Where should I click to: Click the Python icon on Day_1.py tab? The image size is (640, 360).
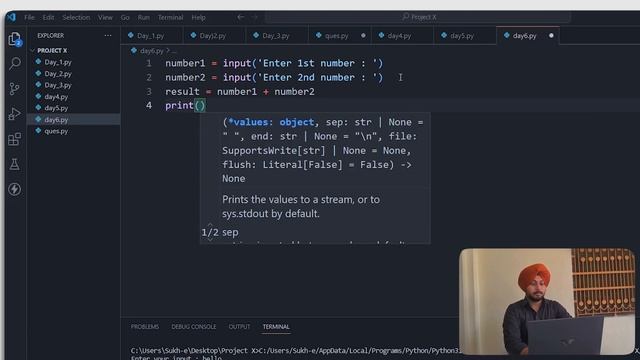[x=131, y=36]
